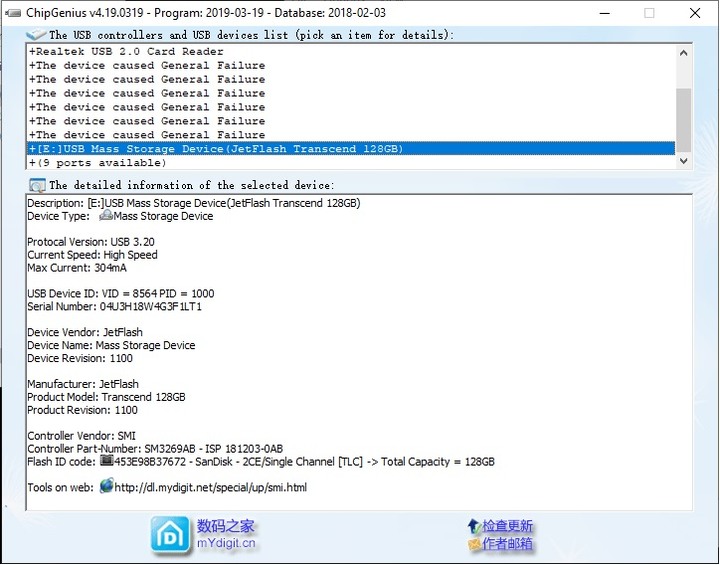
Task: Click the magnifier icon beside detailed information heading
Action: point(37,185)
